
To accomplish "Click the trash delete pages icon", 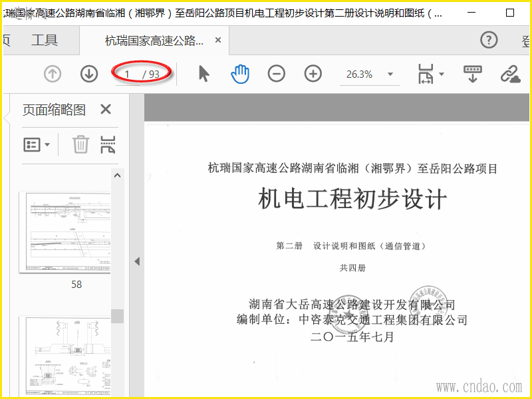I will click(x=80, y=144).
